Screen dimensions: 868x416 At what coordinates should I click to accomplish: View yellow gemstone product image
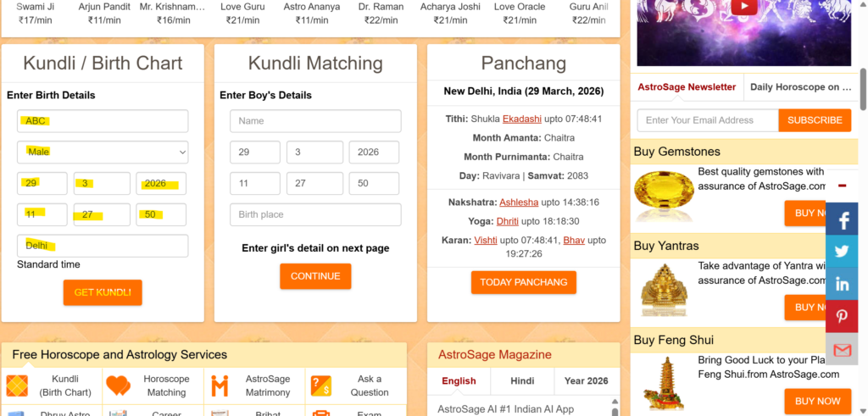(664, 195)
